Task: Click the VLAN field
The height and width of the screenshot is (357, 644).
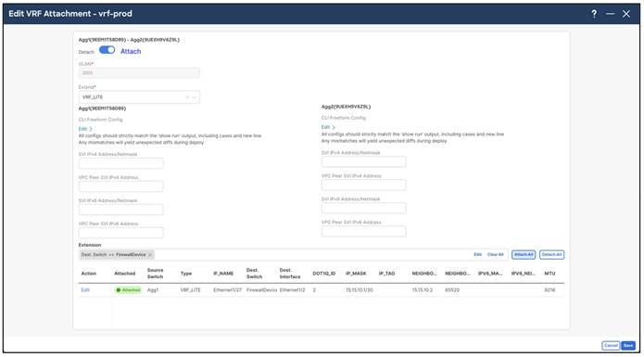Action: (x=139, y=72)
